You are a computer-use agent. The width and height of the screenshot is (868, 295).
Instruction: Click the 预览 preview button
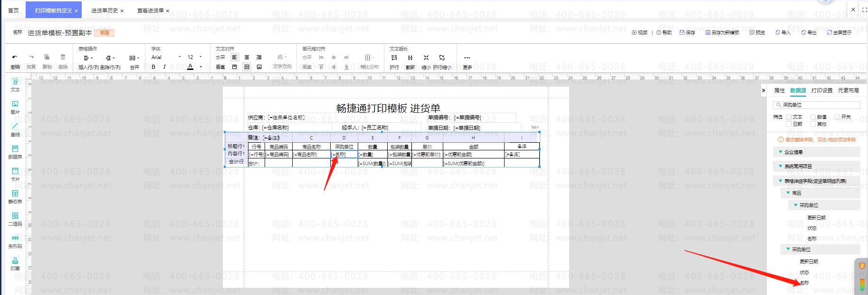757,32
